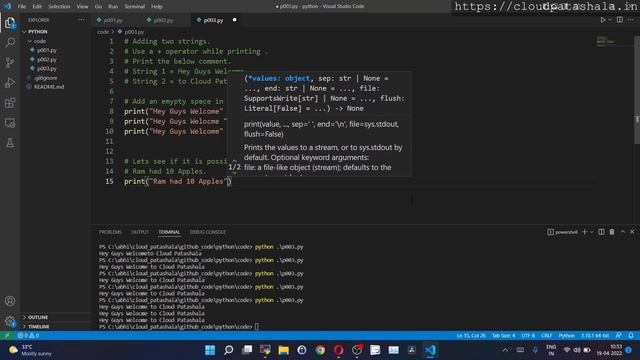
Task: Split the editor to the right
Action: [620, 20]
